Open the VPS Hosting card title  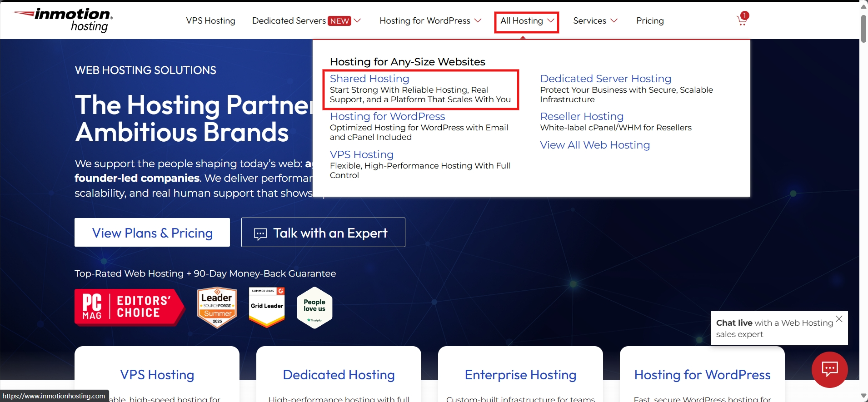(x=157, y=375)
